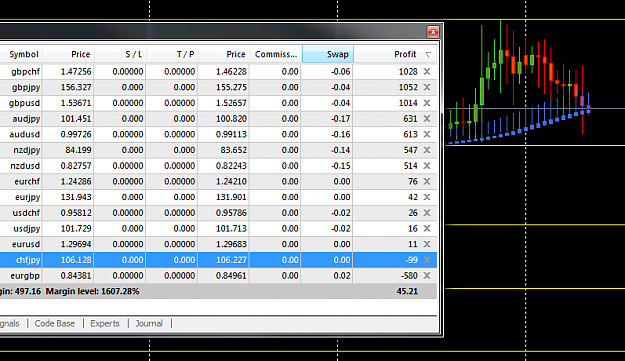
Task: Click the sort arrow beside the Profit header
Action: pos(428,55)
